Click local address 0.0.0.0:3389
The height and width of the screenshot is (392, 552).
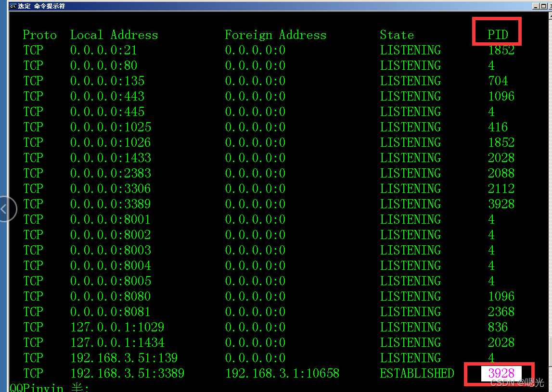(111, 204)
